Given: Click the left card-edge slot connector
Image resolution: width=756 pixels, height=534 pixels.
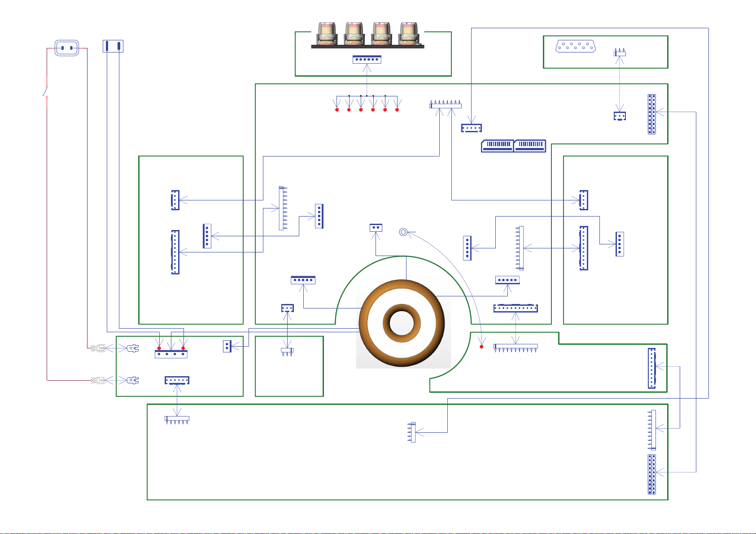Looking at the screenshot, I should [x=497, y=146].
